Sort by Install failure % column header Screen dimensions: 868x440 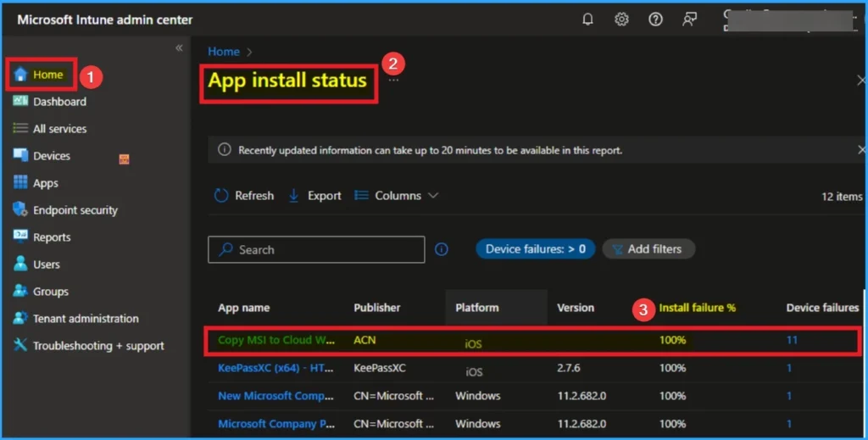[x=697, y=308]
